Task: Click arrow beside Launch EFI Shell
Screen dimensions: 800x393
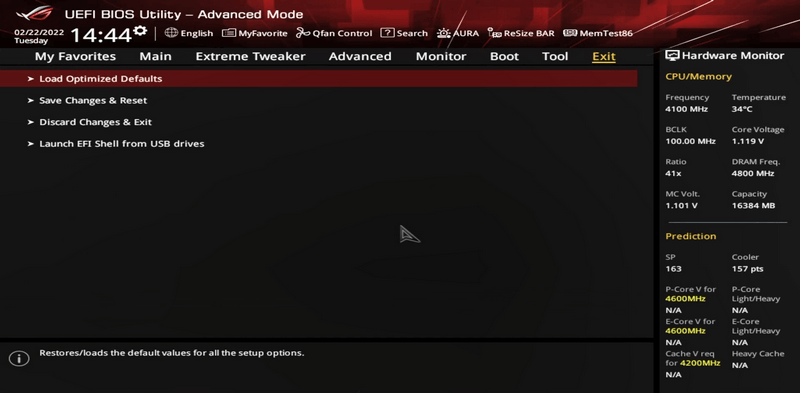Action: coord(31,144)
